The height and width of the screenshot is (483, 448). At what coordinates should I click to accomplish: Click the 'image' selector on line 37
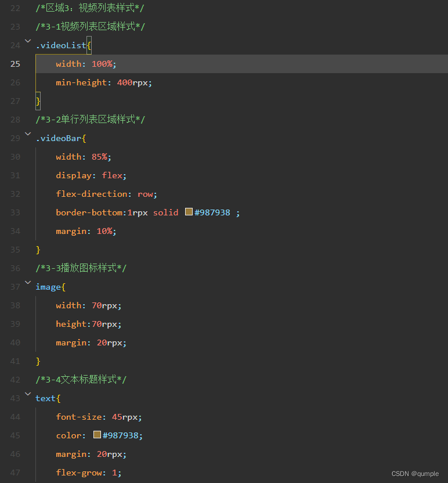(x=48, y=287)
